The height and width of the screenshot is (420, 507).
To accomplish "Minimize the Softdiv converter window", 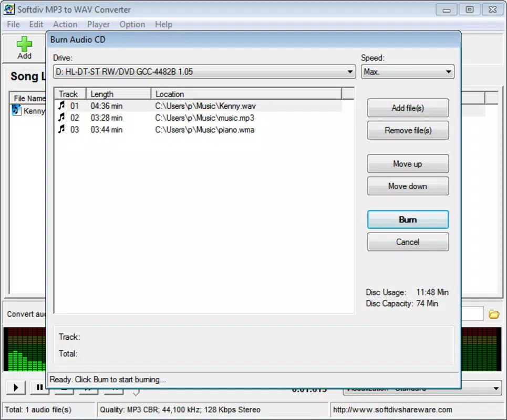I will coord(446,9).
